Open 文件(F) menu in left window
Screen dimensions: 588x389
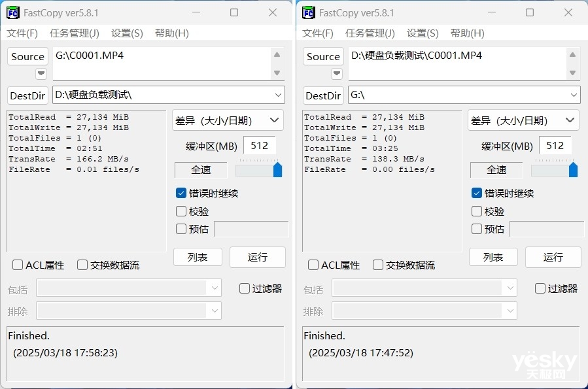pyautogui.click(x=22, y=33)
